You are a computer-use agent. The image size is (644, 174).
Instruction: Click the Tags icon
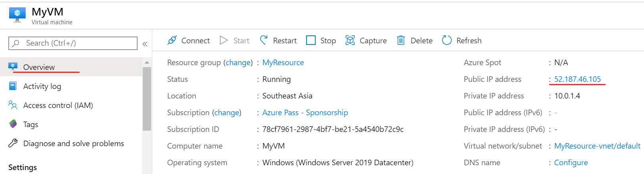[x=13, y=124]
